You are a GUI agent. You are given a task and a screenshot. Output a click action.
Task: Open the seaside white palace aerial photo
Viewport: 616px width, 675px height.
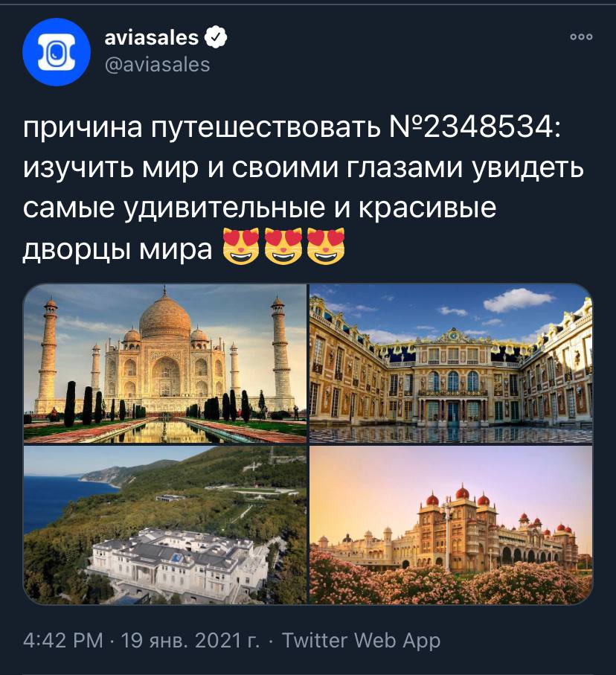[165, 525]
